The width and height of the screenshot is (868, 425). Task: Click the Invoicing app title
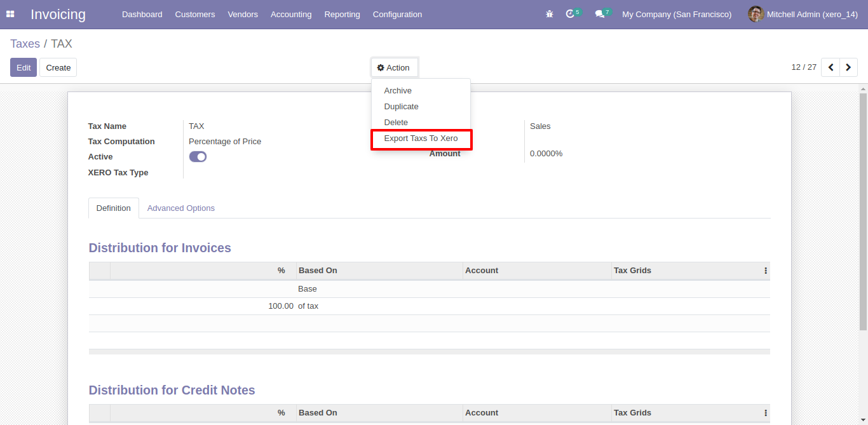tap(58, 14)
